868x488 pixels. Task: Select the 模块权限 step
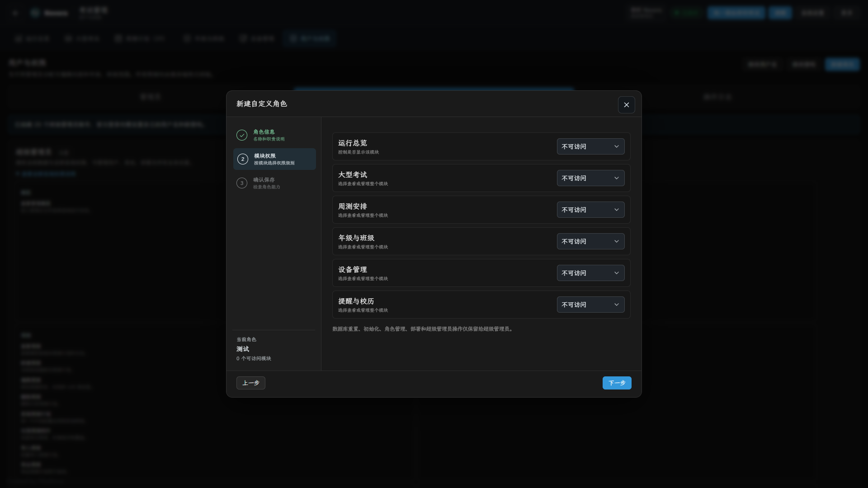coord(274,159)
